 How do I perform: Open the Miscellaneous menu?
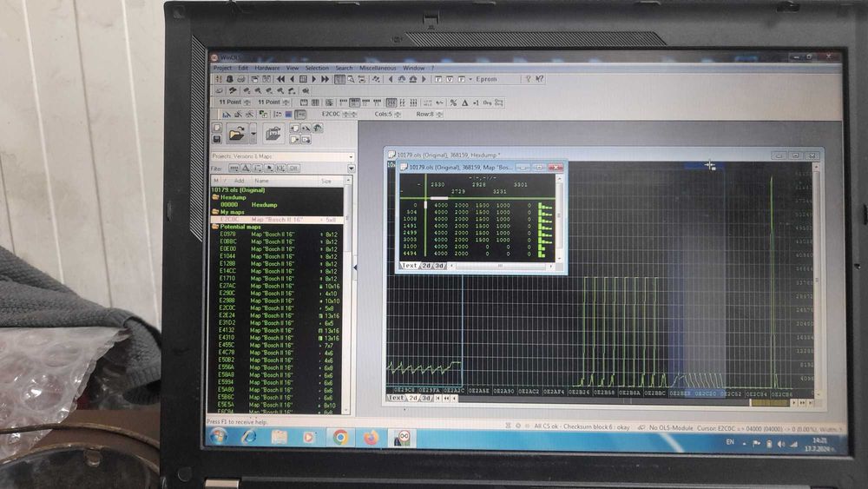(378, 68)
